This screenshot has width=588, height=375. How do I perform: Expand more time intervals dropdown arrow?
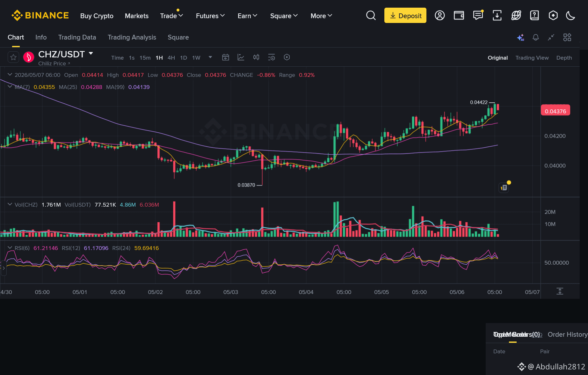pyautogui.click(x=210, y=57)
